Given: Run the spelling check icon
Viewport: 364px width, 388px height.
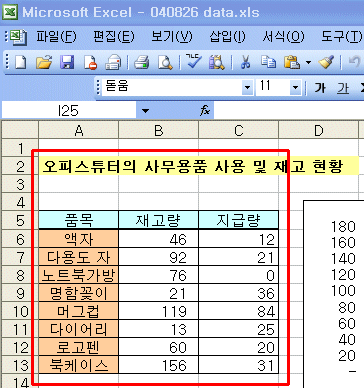Looking at the screenshot, I should (193, 62).
